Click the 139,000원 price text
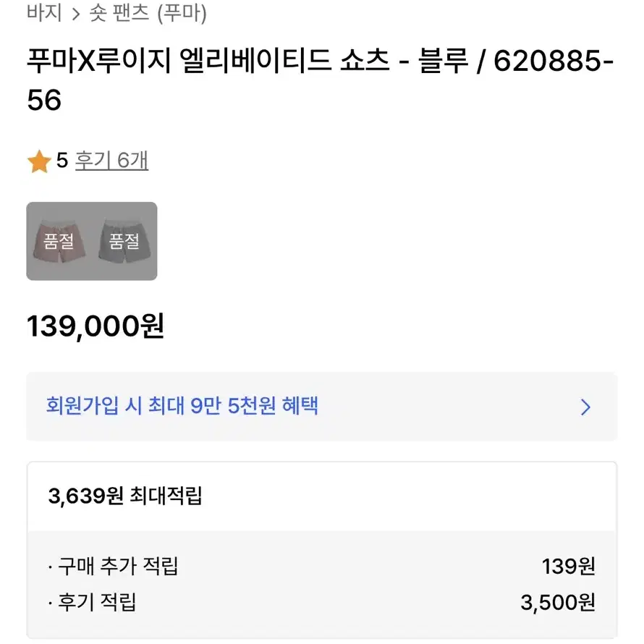Screen dimensions: 644x644 [x=96, y=326]
